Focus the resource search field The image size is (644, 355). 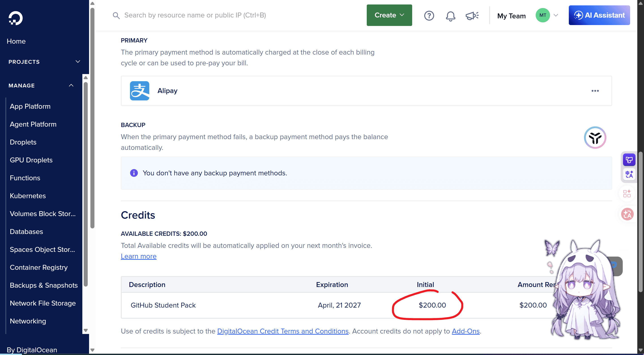click(195, 15)
